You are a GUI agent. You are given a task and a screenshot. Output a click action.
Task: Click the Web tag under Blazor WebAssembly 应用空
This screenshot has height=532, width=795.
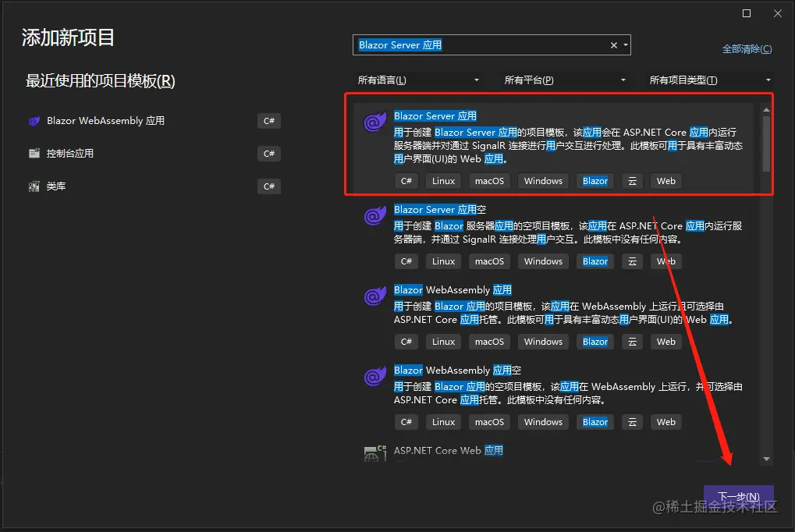(x=665, y=422)
